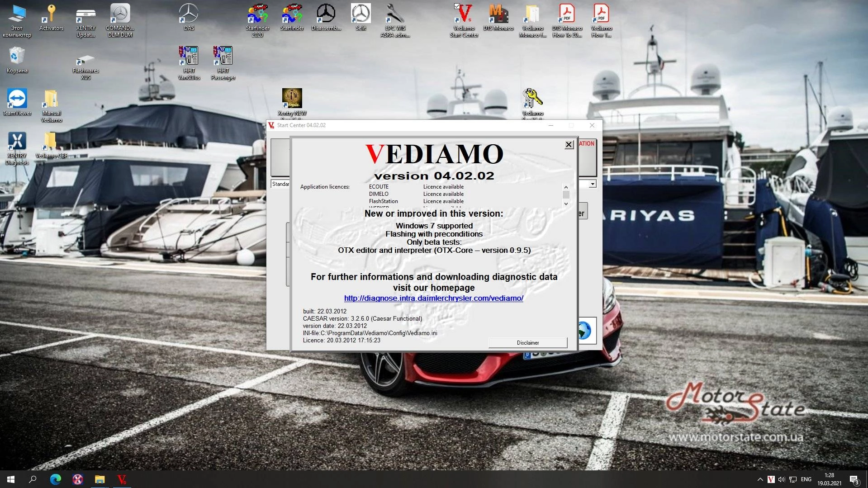Viewport: 868px width, 488px height.
Task: Open the daimlerchrysler vediamo homepage link
Action: (x=433, y=298)
